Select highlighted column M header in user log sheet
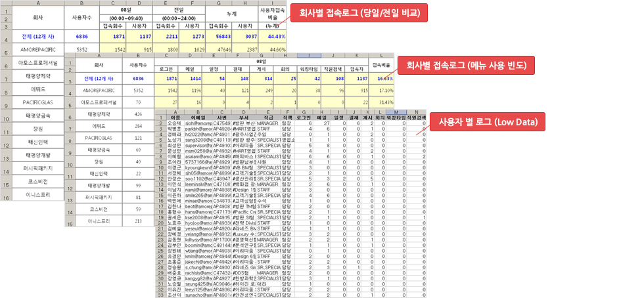 (396, 112)
